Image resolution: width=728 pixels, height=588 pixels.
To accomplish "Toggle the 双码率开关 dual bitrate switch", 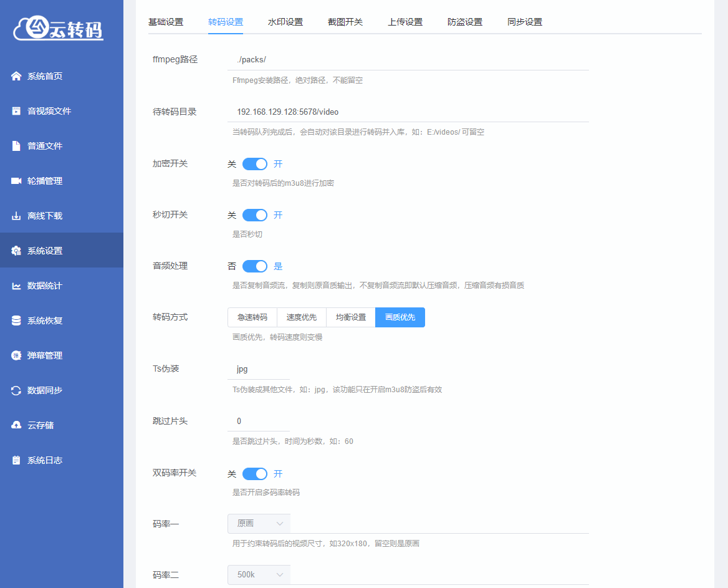I will (x=254, y=473).
